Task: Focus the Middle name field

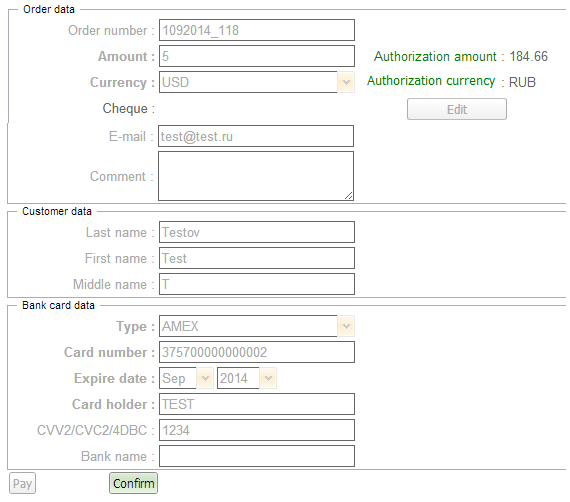Action: [x=257, y=284]
